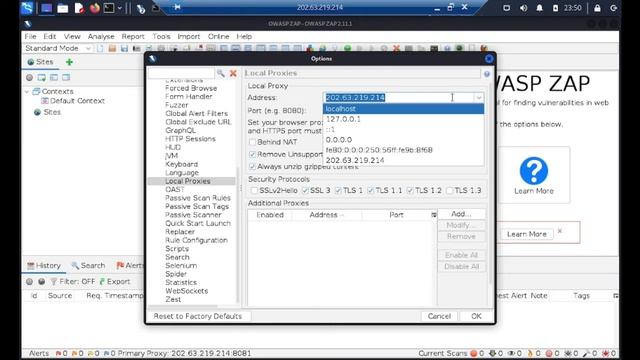Select Passive Scan Rules in options tree
This screenshot has width=640, height=360.
(x=198, y=198)
